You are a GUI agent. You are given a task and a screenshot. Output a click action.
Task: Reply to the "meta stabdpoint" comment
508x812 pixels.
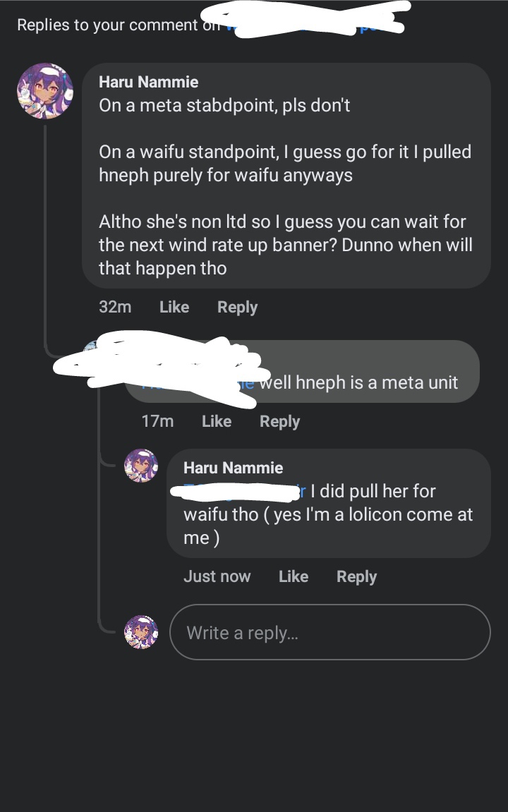[x=237, y=307]
